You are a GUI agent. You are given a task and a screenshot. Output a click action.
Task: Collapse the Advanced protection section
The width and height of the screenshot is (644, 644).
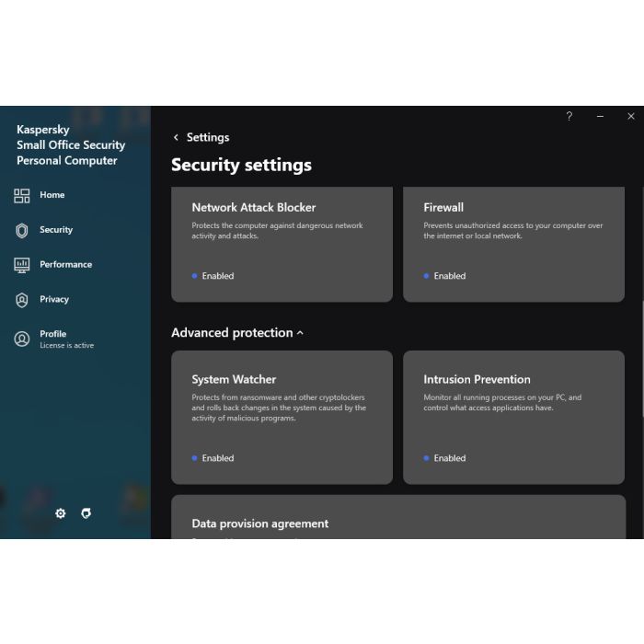click(x=300, y=333)
